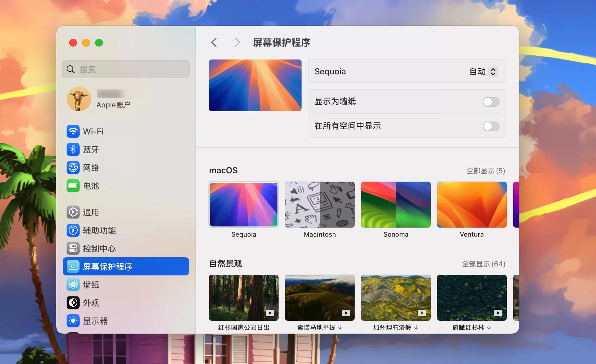Click the 红杉国家公园日出 label text
The image size is (596, 364).
(244, 327)
